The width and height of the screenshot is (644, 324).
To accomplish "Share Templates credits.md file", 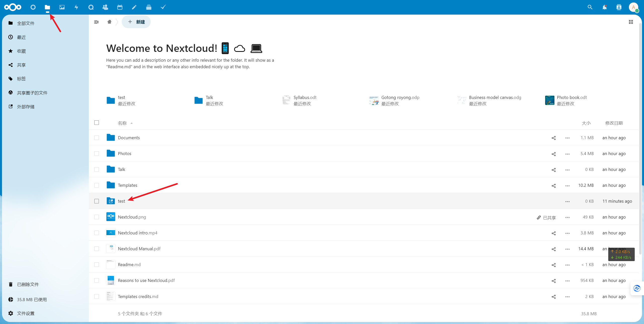I will click(x=553, y=297).
